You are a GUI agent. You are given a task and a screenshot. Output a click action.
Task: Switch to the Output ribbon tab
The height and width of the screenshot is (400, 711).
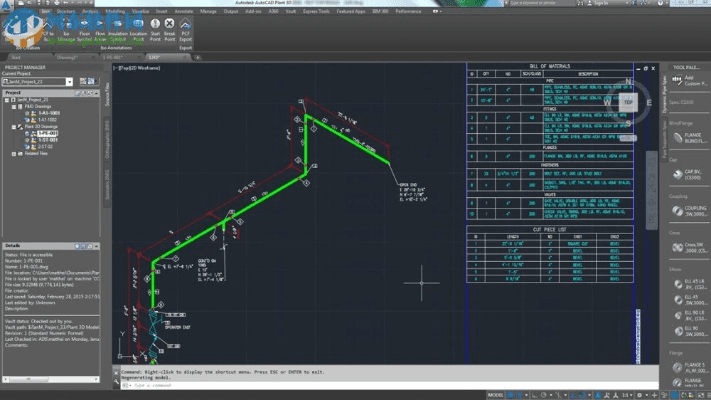(x=232, y=10)
